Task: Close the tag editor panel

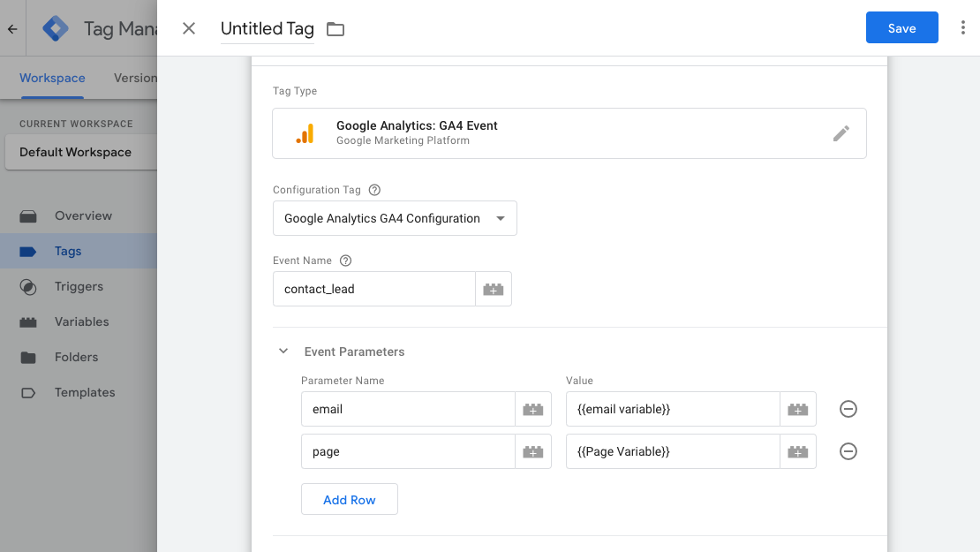Action: click(x=189, y=28)
